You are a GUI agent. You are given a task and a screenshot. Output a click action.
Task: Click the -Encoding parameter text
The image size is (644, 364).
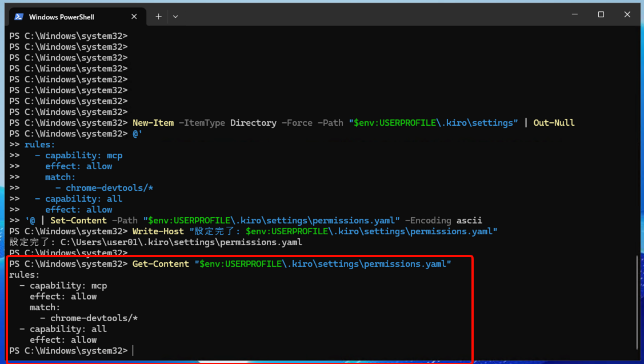pos(428,220)
